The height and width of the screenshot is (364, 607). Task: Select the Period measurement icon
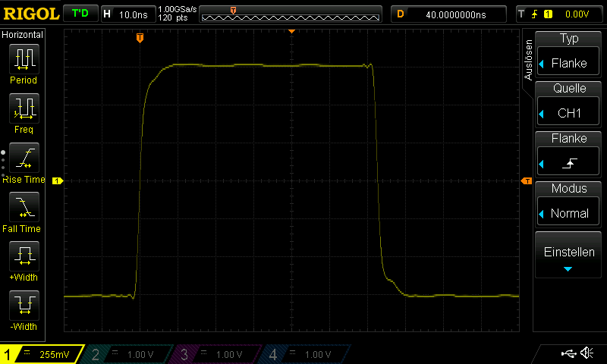(x=24, y=59)
